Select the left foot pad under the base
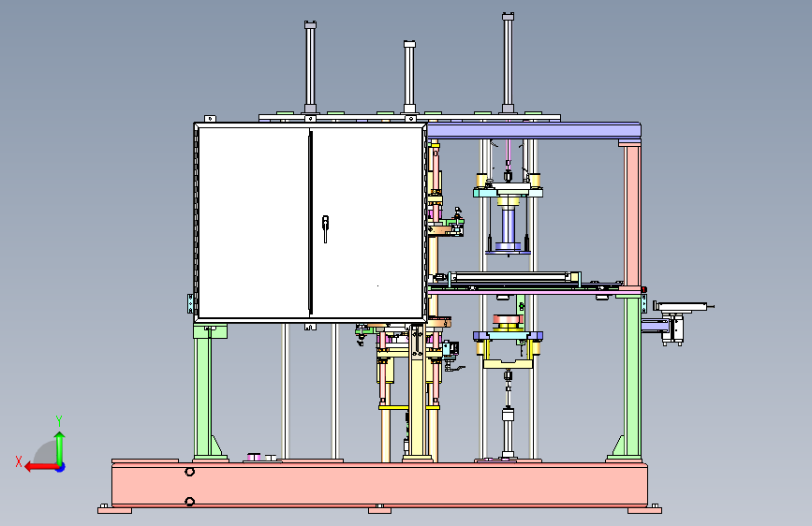Screen dimensions: 812x526 click(x=115, y=510)
